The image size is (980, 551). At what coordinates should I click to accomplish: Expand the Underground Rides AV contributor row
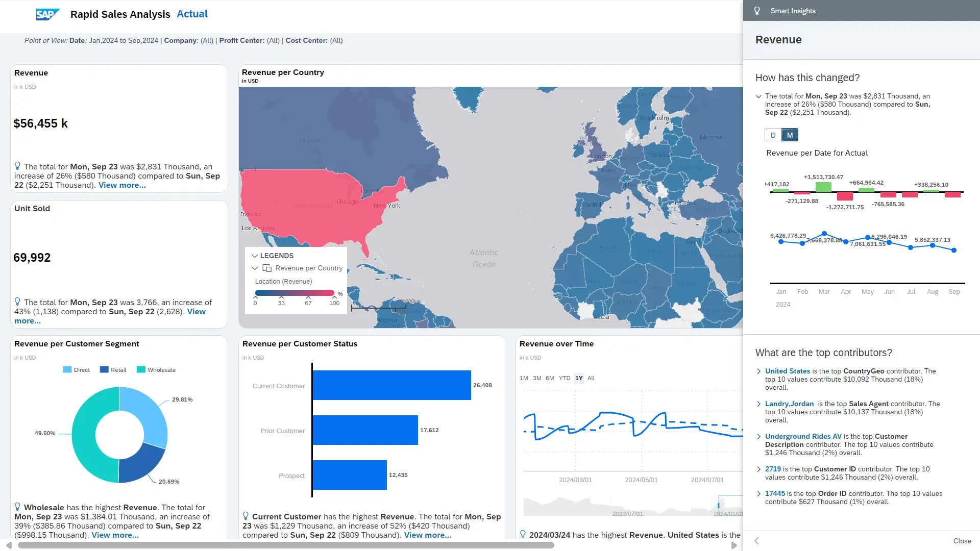tap(758, 437)
